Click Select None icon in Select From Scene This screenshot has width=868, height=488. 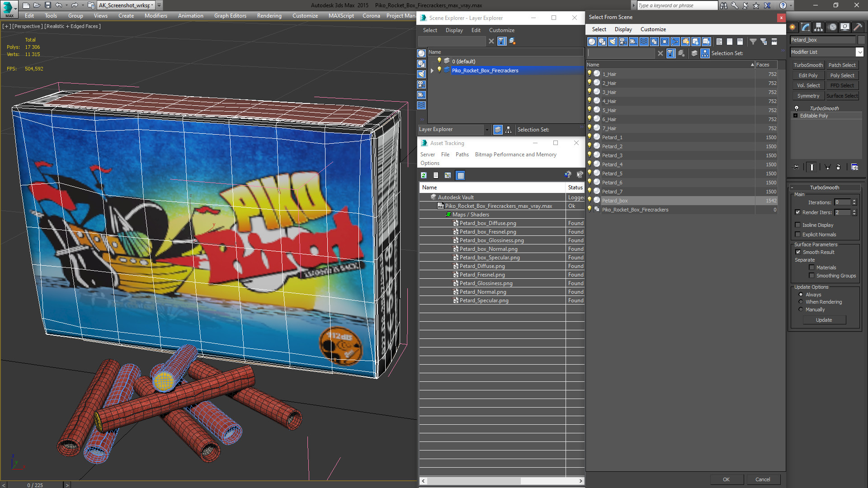pos(730,42)
